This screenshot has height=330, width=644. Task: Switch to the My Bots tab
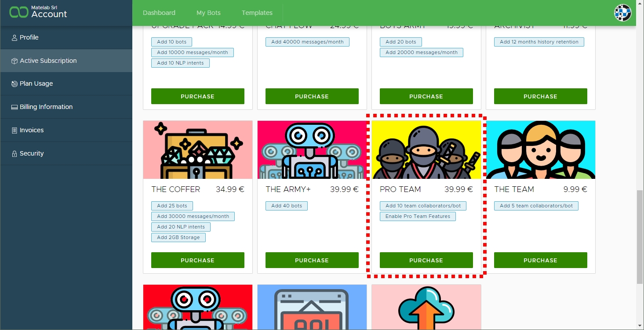[x=208, y=13]
